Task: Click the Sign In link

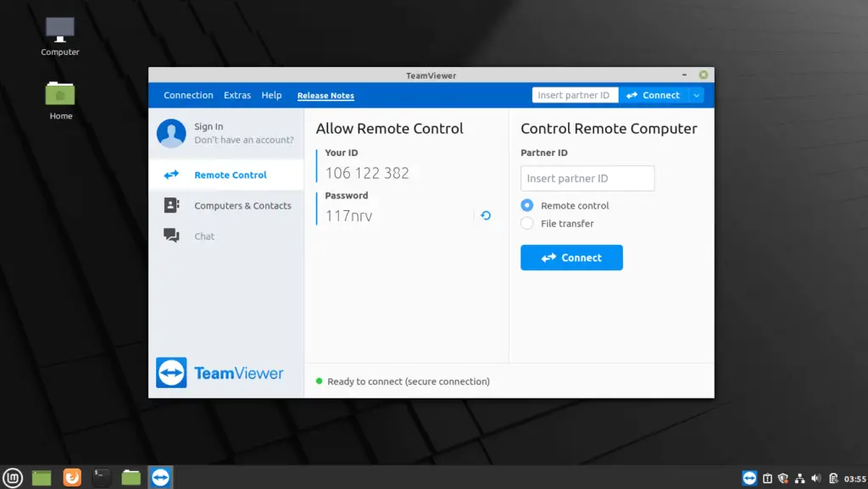Action: click(x=209, y=126)
